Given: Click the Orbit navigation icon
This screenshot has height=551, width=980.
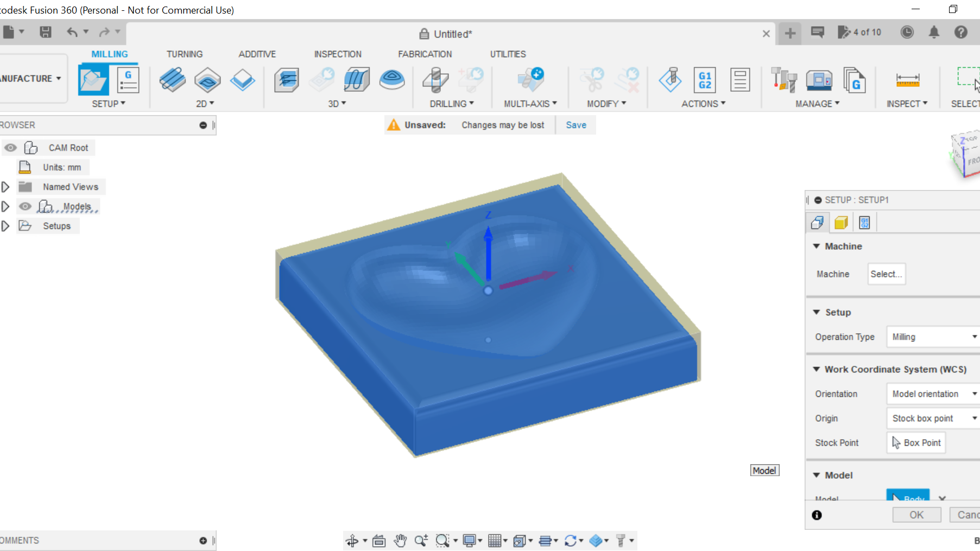Looking at the screenshot, I should coord(352,541).
